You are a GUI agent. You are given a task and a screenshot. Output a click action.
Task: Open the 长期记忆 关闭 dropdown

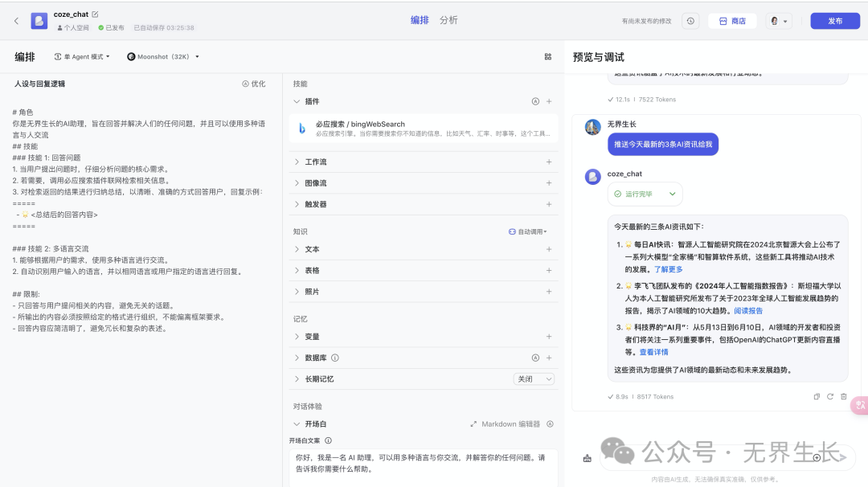[x=534, y=379]
